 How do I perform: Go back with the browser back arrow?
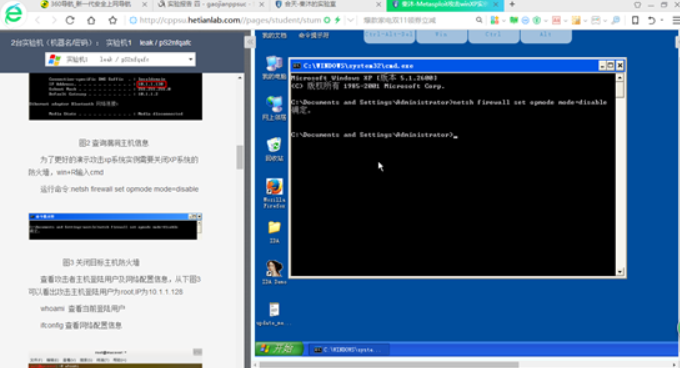[x=38, y=20]
